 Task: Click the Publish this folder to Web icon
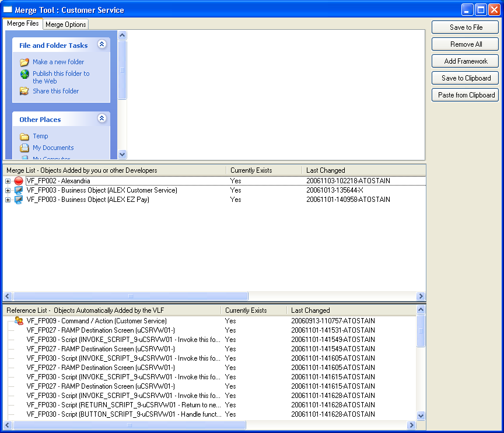[24, 74]
